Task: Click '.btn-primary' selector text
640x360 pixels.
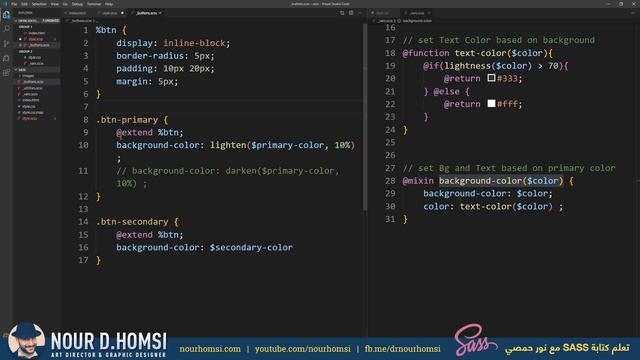Action: tap(127, 120)
